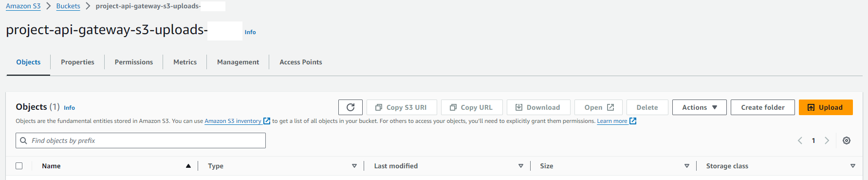
Task: Open the Properties tab
Action: [77, 62]
